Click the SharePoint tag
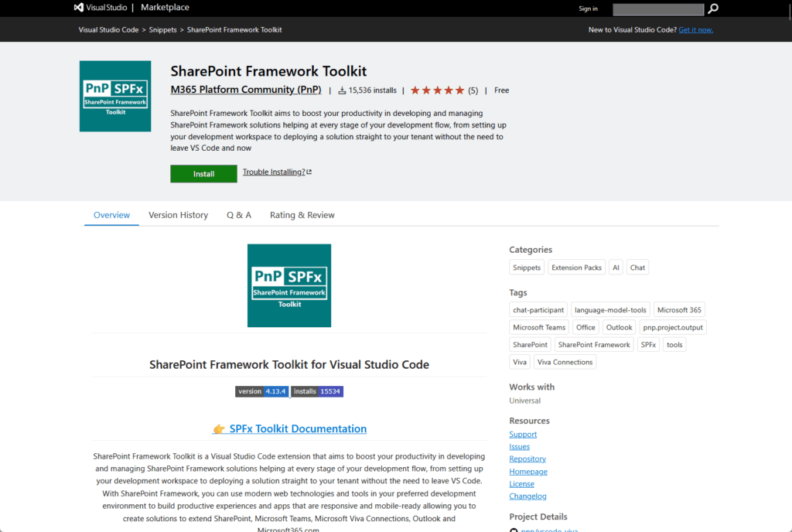Image resolution: width=792 pixels, height=532 pixels. [530, 345]
